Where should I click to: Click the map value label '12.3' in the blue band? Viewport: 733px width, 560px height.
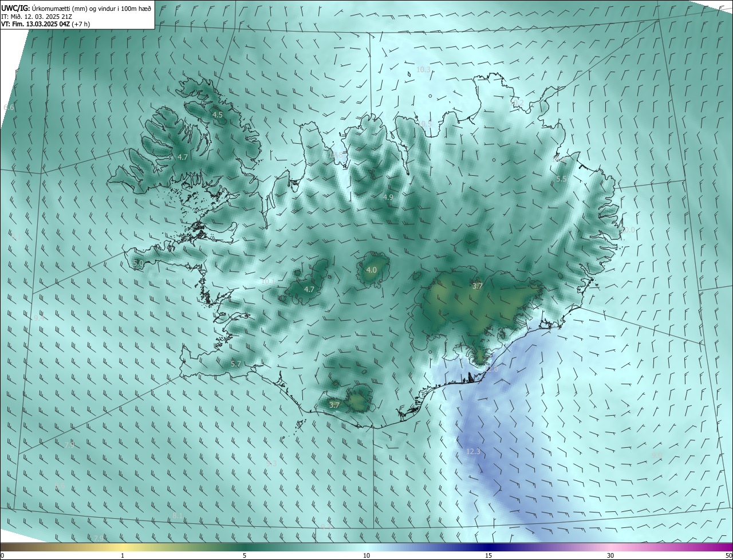(x=473, y=452)
